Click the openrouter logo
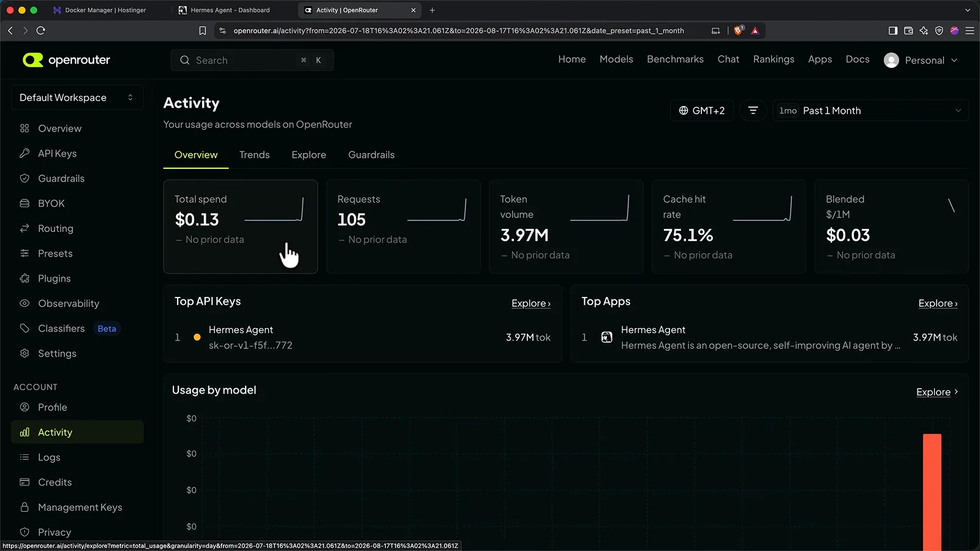This screenshot has width=980, height=551. click(x=66, y=60)
